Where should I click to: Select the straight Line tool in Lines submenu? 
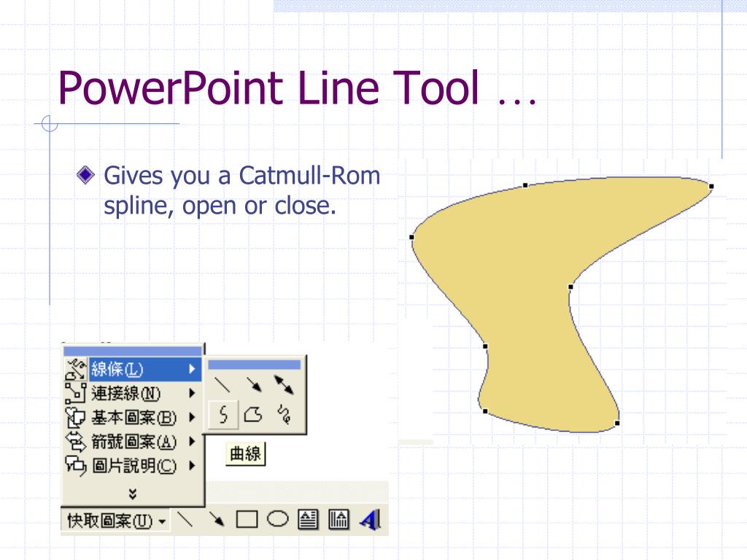point(222,385)
